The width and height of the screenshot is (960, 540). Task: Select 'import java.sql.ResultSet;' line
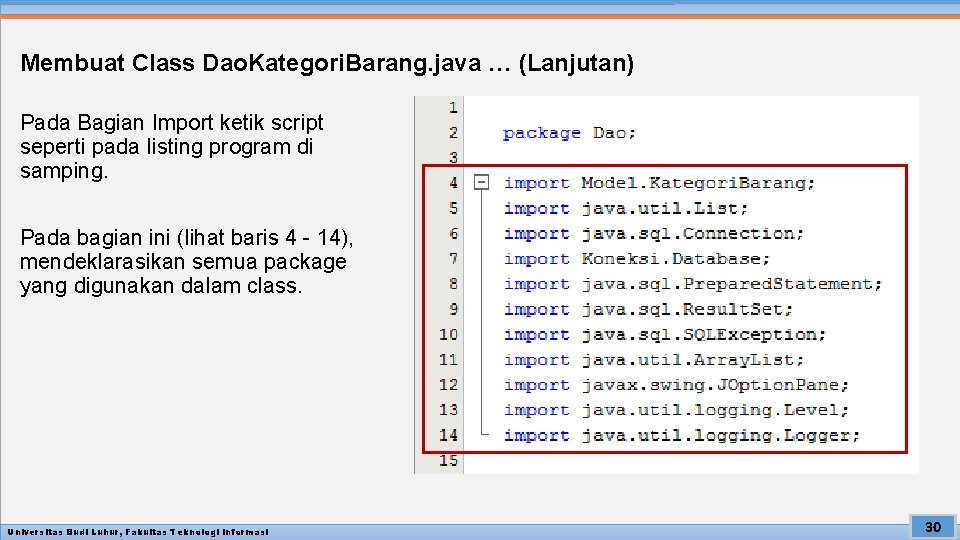[x=648, y=309]
